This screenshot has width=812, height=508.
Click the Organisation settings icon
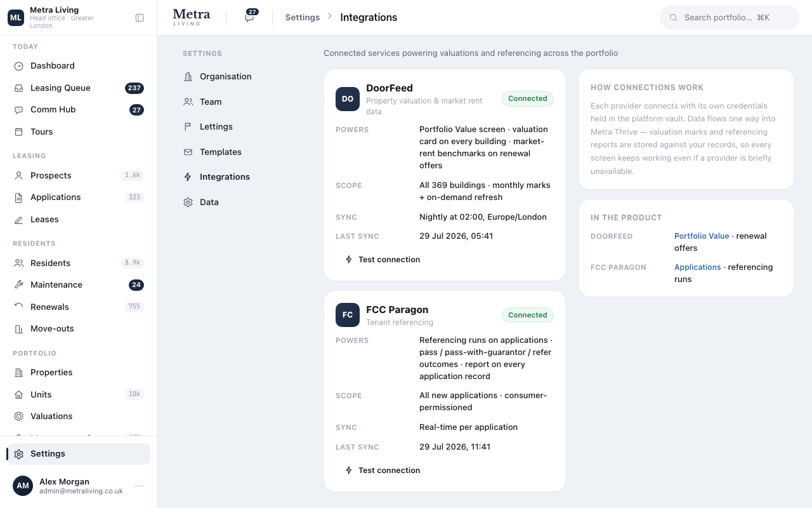click(x=188, y=77)
